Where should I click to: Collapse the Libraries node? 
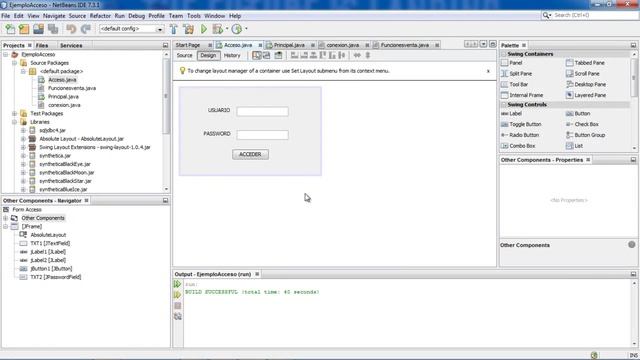tap(14, 122)
